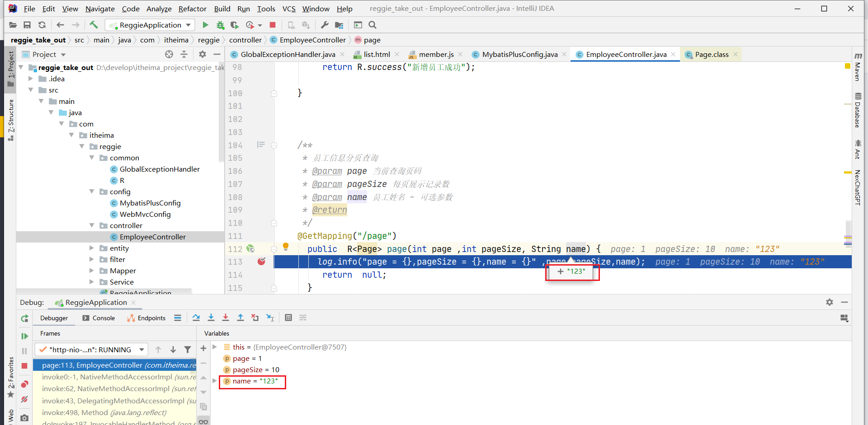This screenshot has height=425, width=868.
Task: Open debug panel gear settings
Action: [830, 302]
